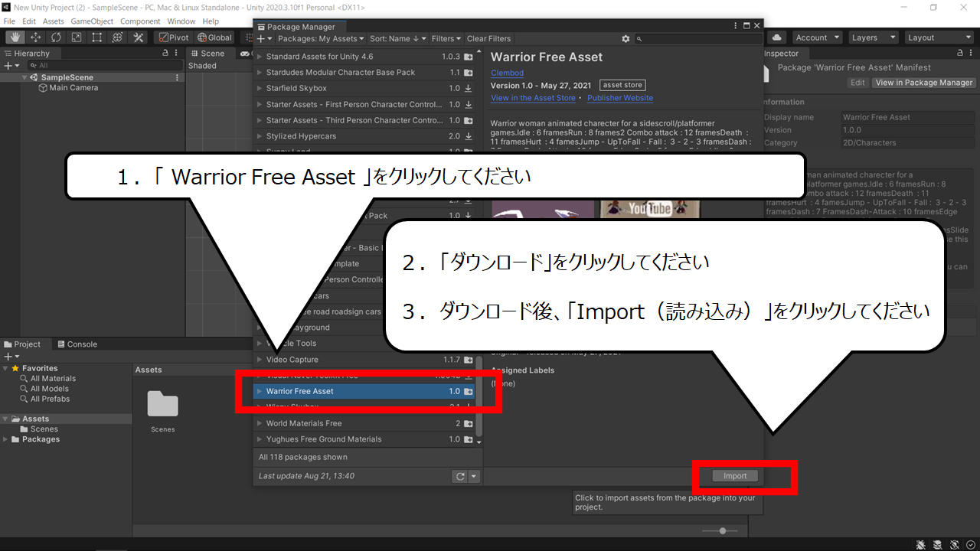Select the Scale tool
This screenshot has width=980, height=551.
[77, 37]
